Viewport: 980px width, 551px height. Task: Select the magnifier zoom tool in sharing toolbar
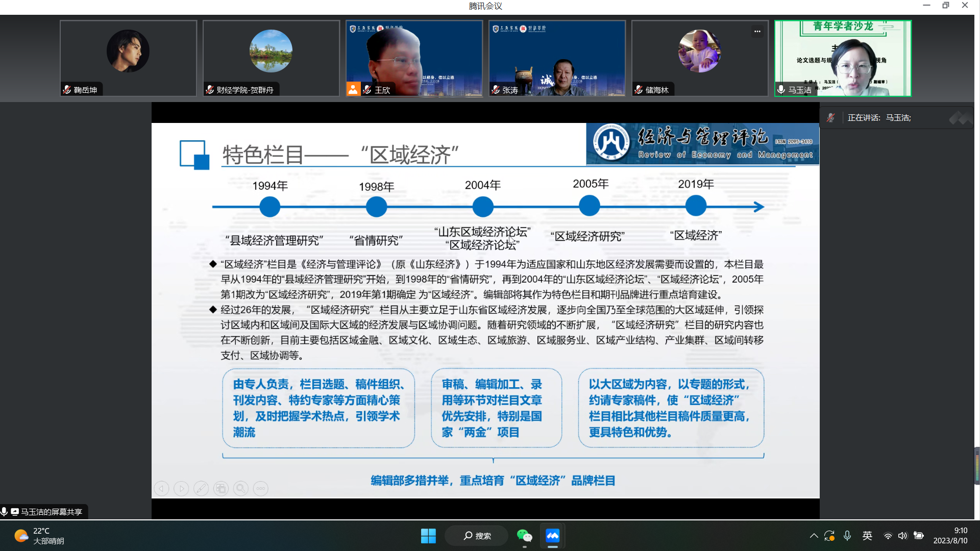coord(240,488)
